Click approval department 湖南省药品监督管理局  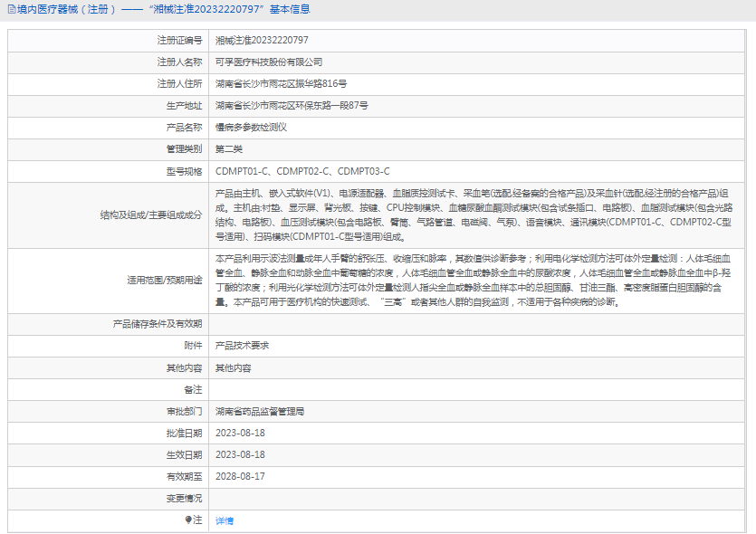point(260,412)
